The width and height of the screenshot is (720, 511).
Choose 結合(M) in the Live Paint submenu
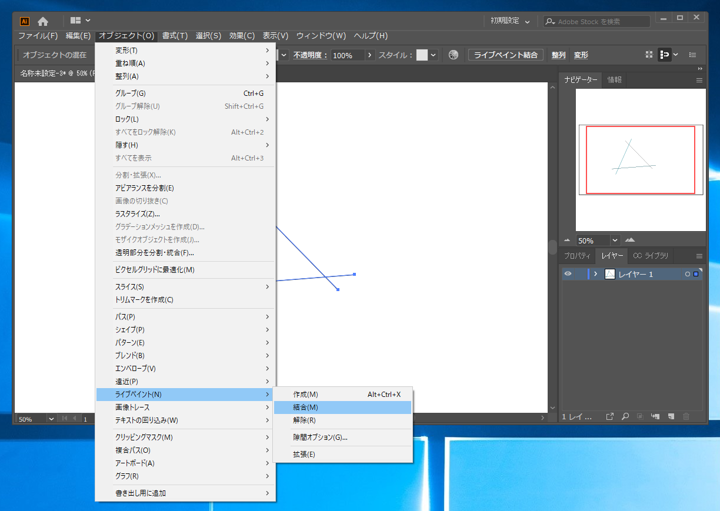(x=343, y=407)
